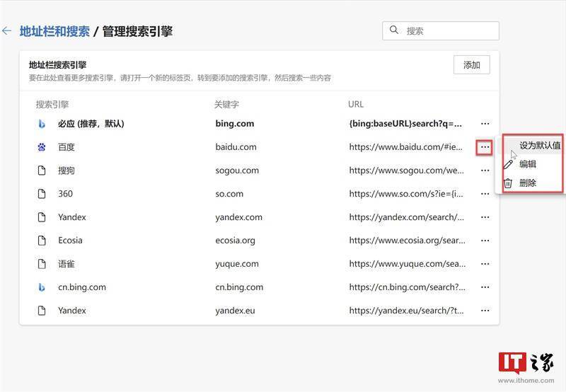Select the 360 search engine name
Image resolution: width=566 pixels, height=392 pixels.
click(x=65, y=194)
